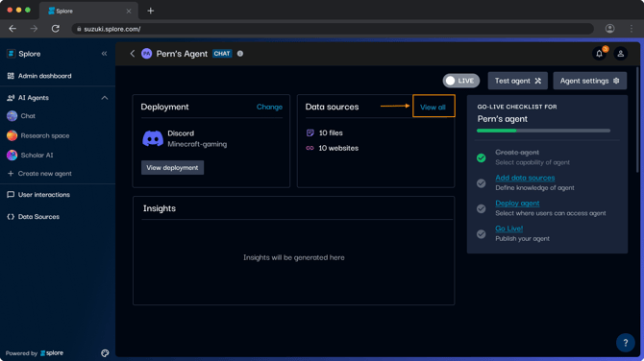Click check circle beside Add data sources
Viewport: 644px width, 361px height.
(482, 183)
